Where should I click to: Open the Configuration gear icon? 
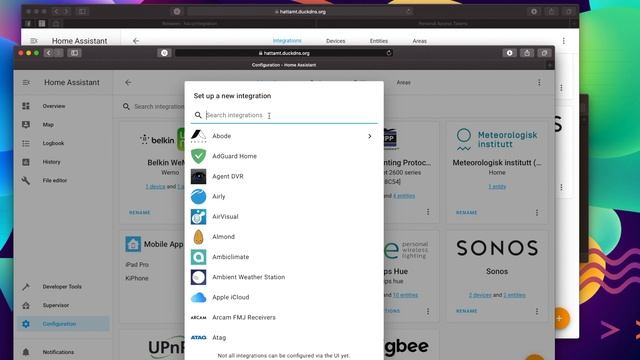[x=26, y=324]
